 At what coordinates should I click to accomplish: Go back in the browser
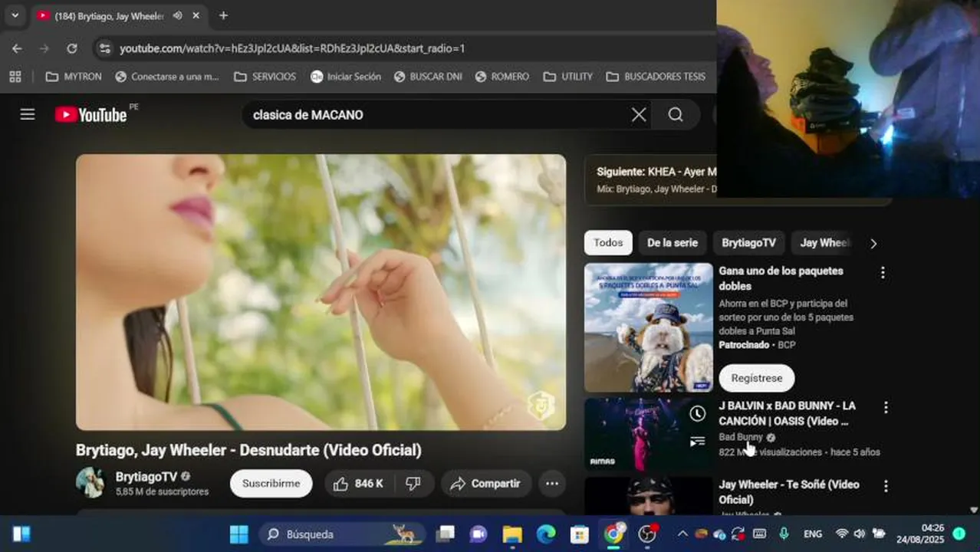pyautogui.click(x=17, y=48)
